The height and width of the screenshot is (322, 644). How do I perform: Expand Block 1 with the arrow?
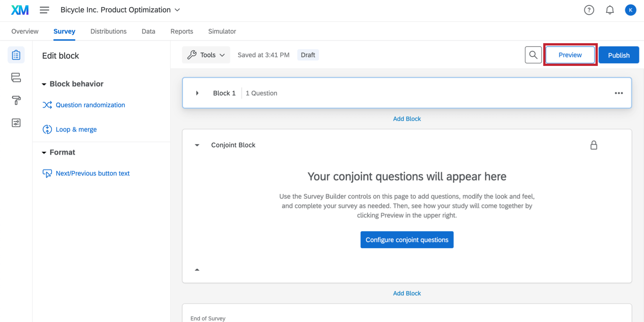197,93
